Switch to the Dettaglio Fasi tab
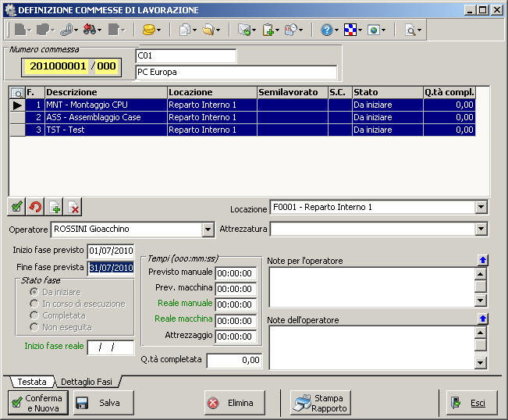The image size is (508, 420). [x=88, y=382]
